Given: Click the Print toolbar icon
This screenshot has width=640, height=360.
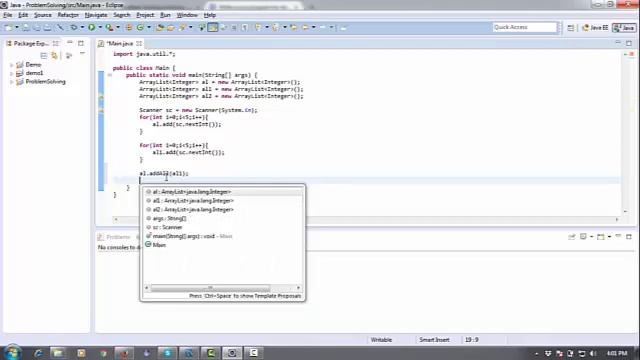Looking at the screenshot, I should [x=47, y=27].
